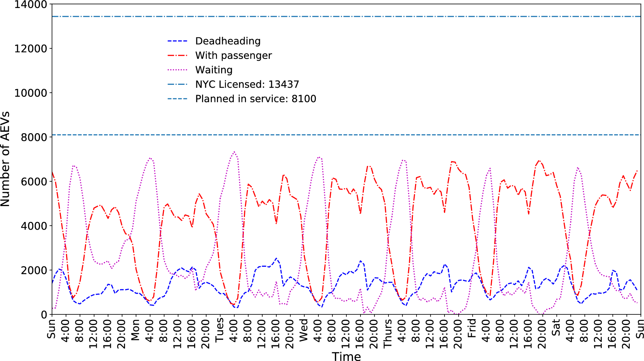Select the Planned in service legend line sample

(x=177, y=99)
